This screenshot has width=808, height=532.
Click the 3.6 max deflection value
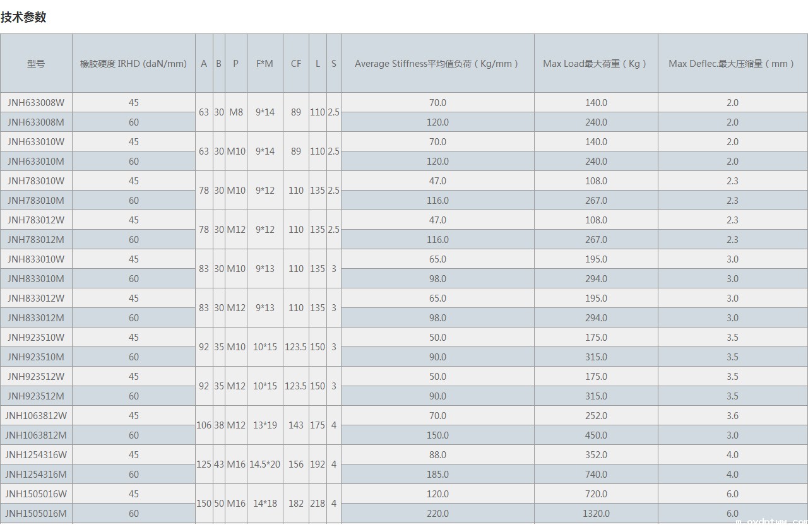click(x=732, y=415)
